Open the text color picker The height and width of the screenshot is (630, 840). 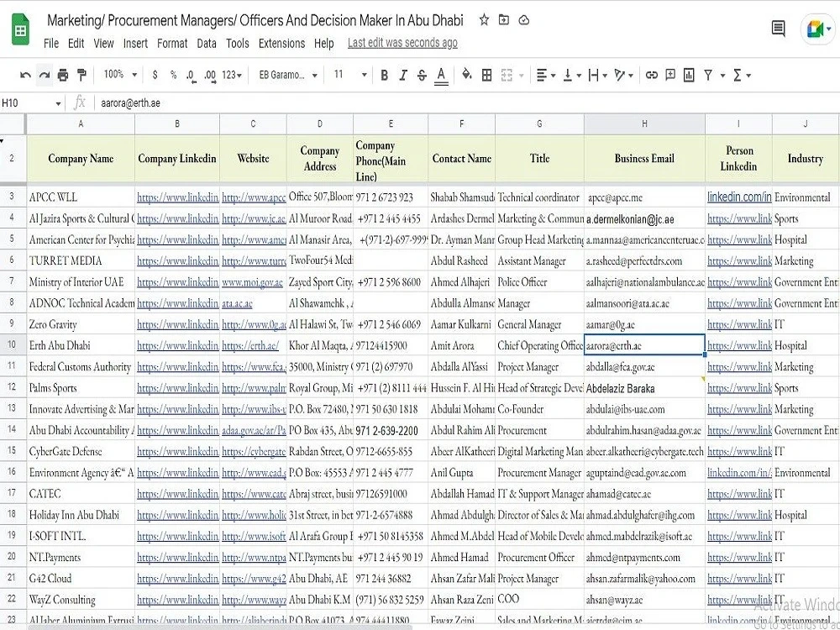click(441, 75)
